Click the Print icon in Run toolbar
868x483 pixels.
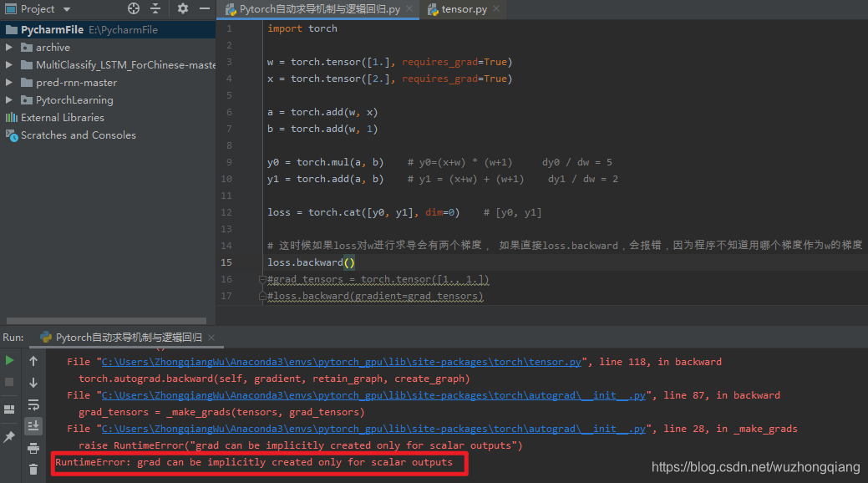[33, 448]
